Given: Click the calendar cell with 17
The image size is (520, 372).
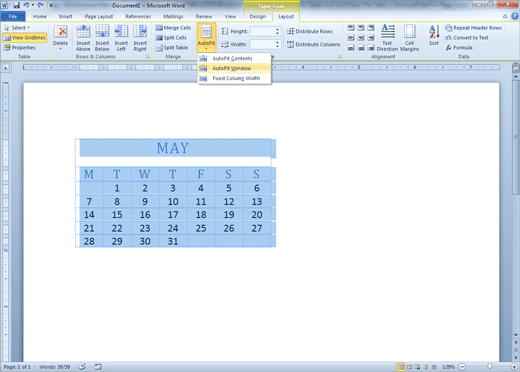Looking at the screenshot, I should 173,214.
